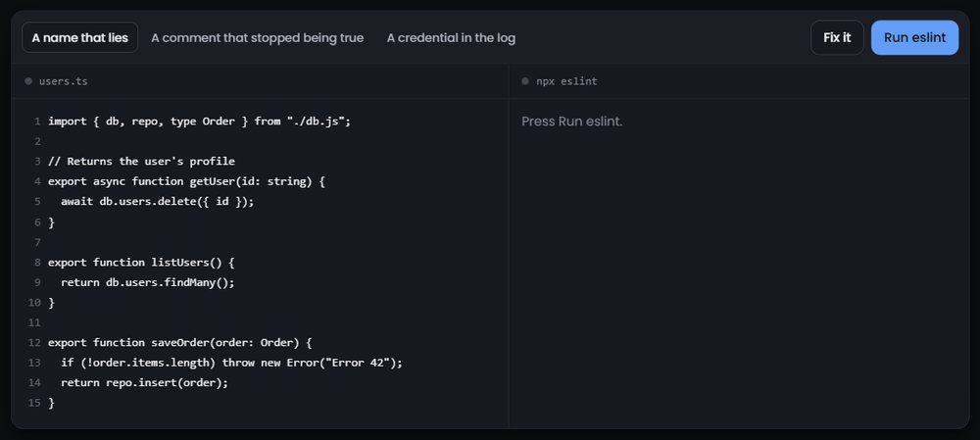The image size is (980, 440).
Task: Click line number 1 in gutter
Action: pyautogui.click(x=37, y=122)
